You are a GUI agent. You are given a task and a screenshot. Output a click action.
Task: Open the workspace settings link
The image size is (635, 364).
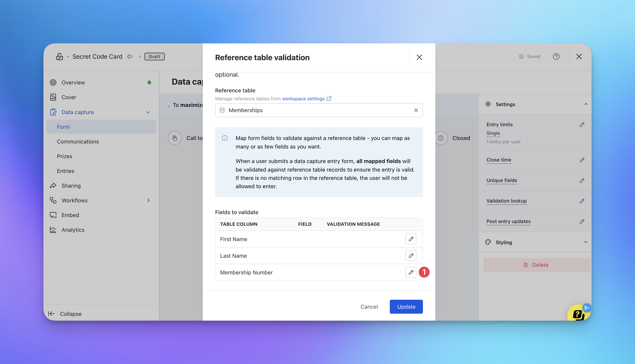click(x=303, y=99)
